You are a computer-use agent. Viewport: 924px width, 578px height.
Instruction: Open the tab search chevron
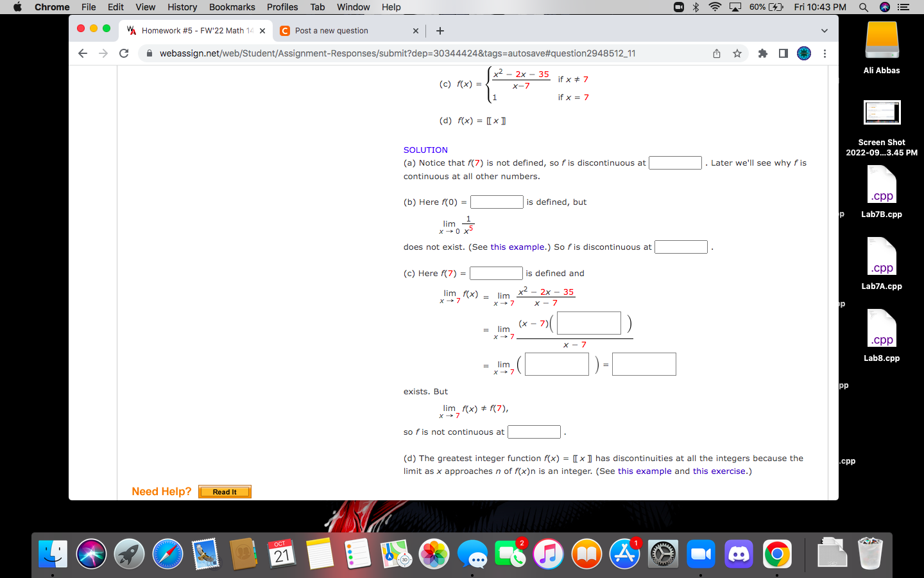point(824,30)
